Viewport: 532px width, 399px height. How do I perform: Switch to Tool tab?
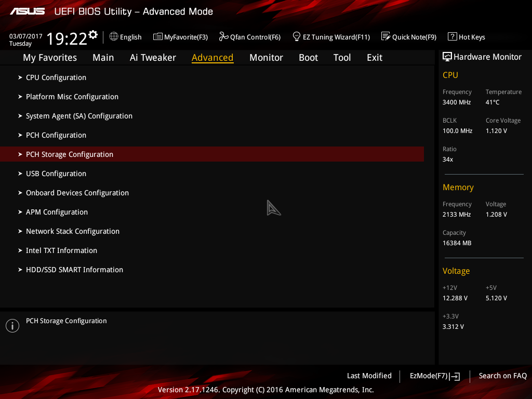[x=342, y=58]
